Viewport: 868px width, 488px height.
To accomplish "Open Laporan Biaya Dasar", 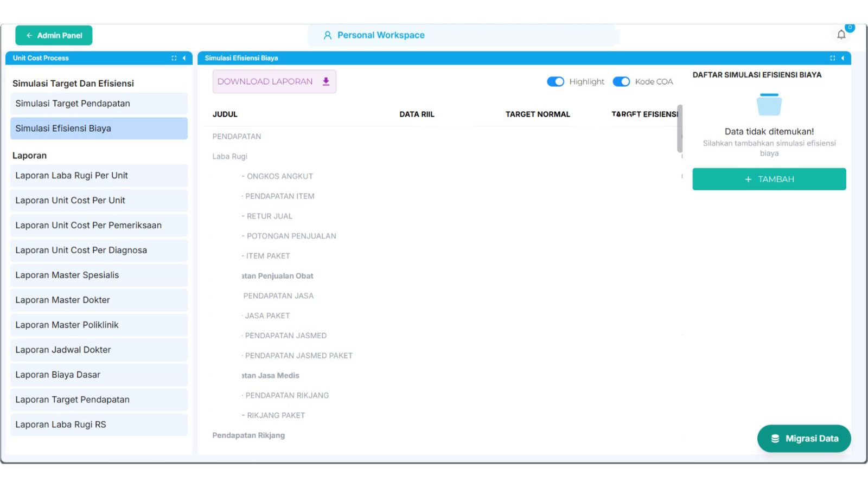I will point(99,375).
